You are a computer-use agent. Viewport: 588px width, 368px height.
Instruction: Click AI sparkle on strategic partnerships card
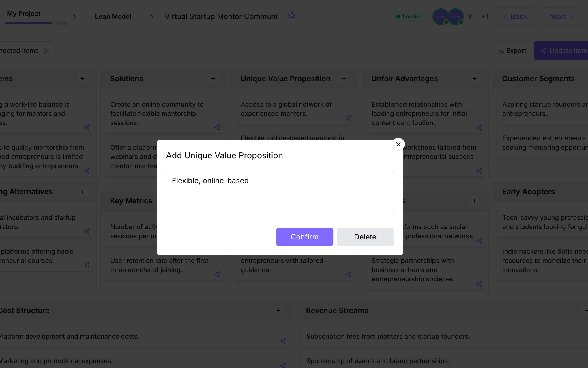click(479, 284)
